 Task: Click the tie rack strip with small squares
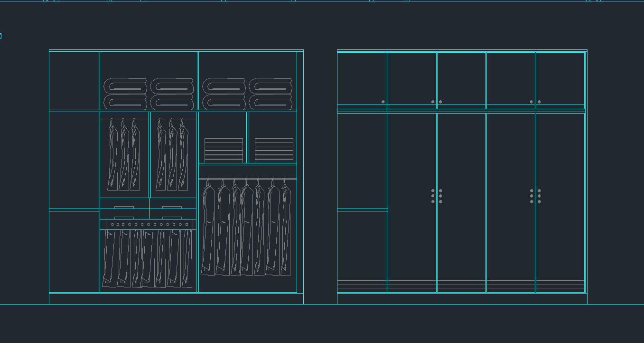tap(148, 224)
